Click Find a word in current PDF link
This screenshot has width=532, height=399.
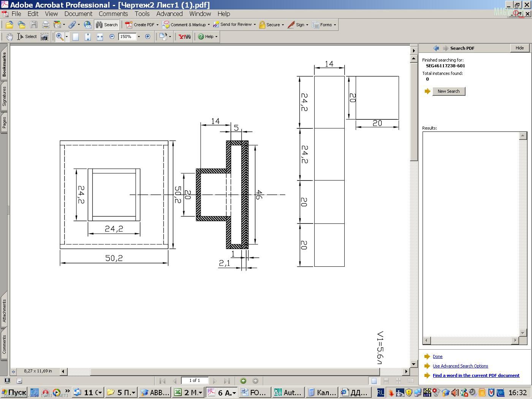476,375
